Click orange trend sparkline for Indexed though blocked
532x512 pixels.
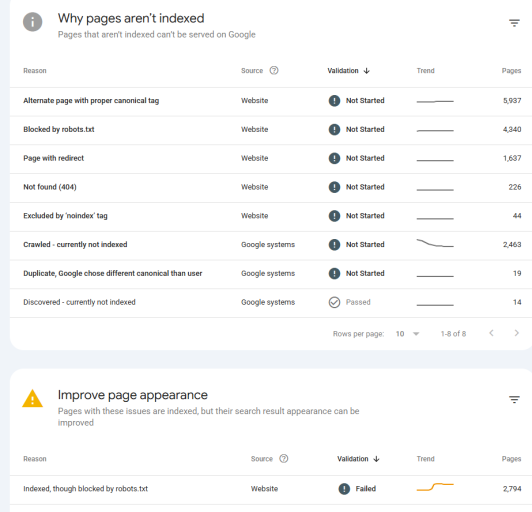point(435,487)
